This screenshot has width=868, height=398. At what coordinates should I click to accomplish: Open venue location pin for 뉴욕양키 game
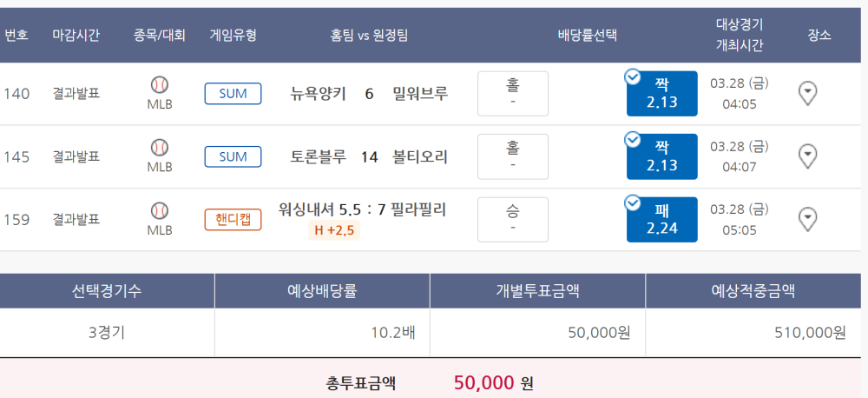tap(807, 94)
